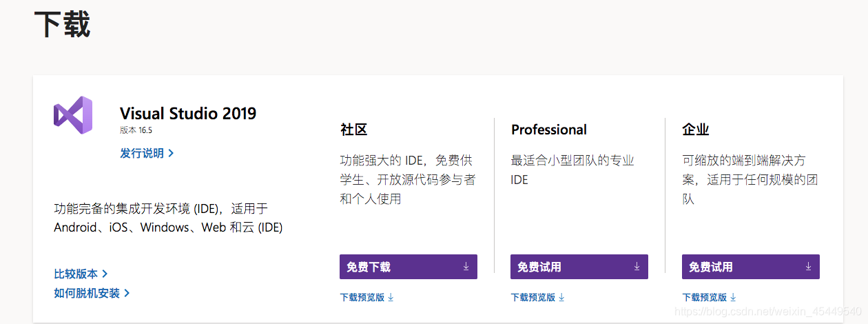Click the 功能强大的 IDE description under 社区

point(408,180)
